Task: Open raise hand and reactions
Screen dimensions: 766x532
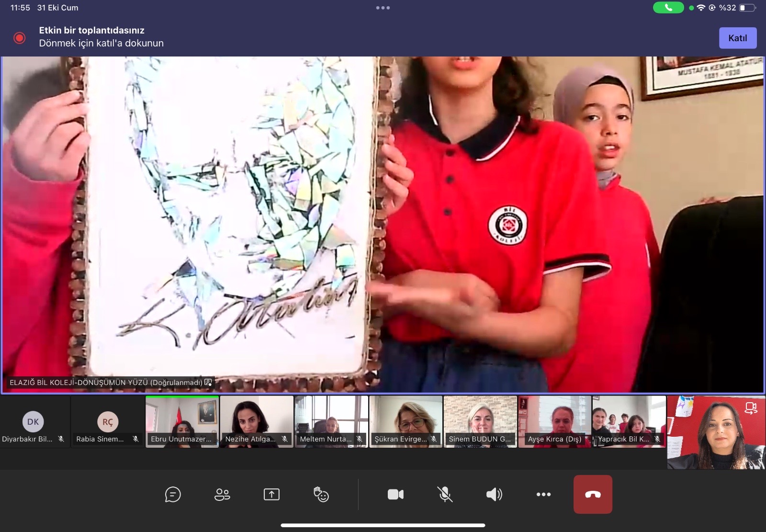Action: coord(321,494)
